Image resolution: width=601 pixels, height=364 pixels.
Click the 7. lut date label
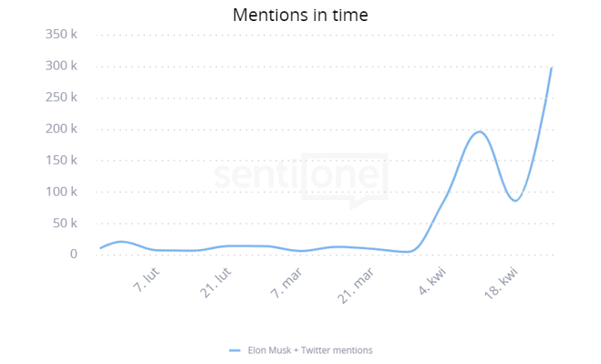click(146, 281)
